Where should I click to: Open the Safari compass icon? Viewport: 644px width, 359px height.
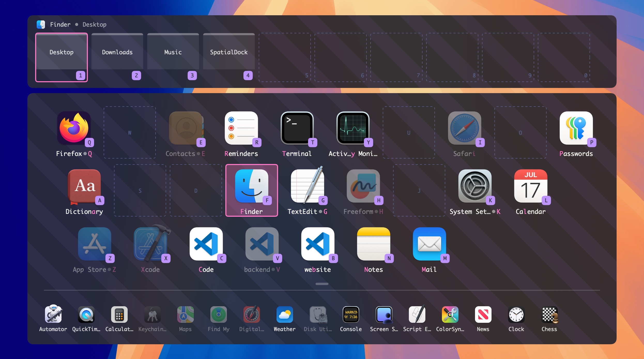pyautogui.click(x=465, y=128)
